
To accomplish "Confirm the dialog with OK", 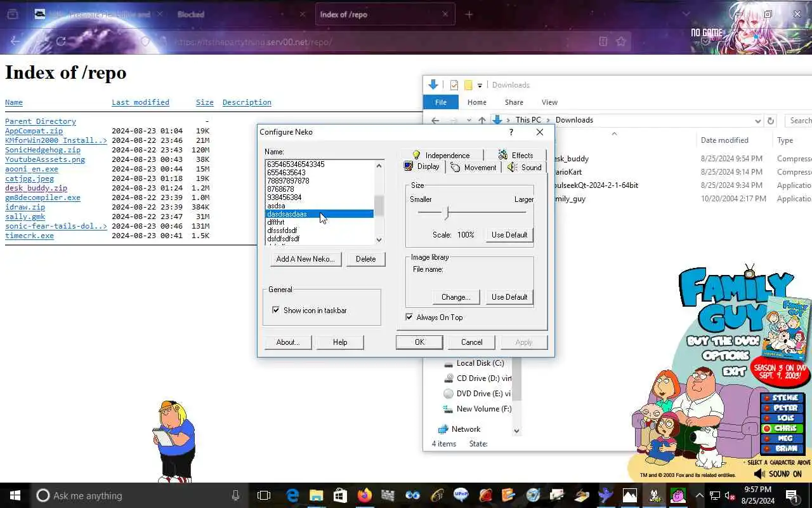I will pyautogui.click(x=419, y=342).
